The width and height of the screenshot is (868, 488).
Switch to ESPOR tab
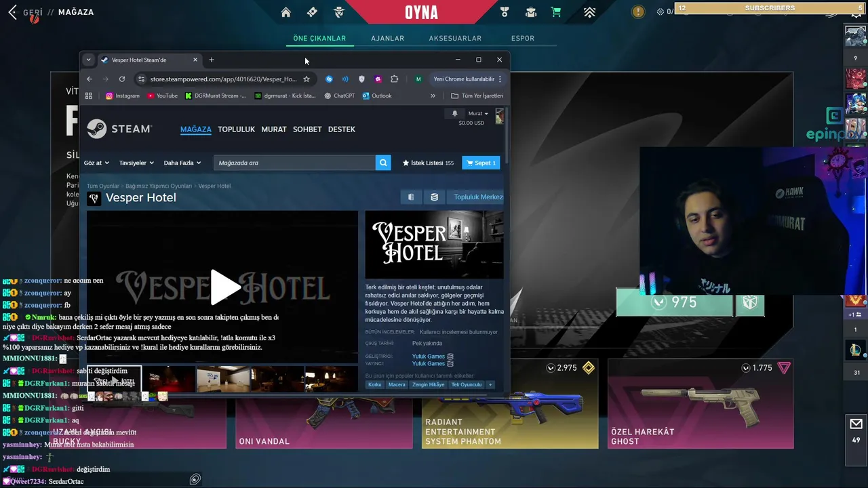pyautogui.click(x=523, y=39)
